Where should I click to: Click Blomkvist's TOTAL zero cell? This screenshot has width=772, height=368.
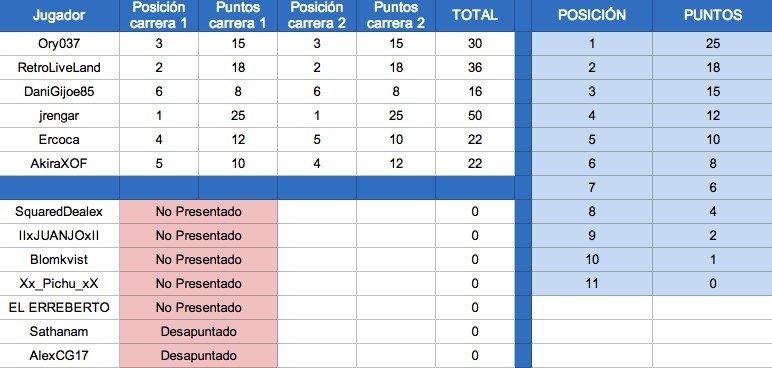(475, 260)
